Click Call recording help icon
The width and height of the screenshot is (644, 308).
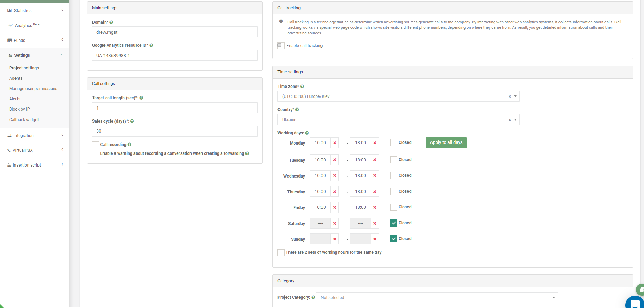tap(129, 145)
